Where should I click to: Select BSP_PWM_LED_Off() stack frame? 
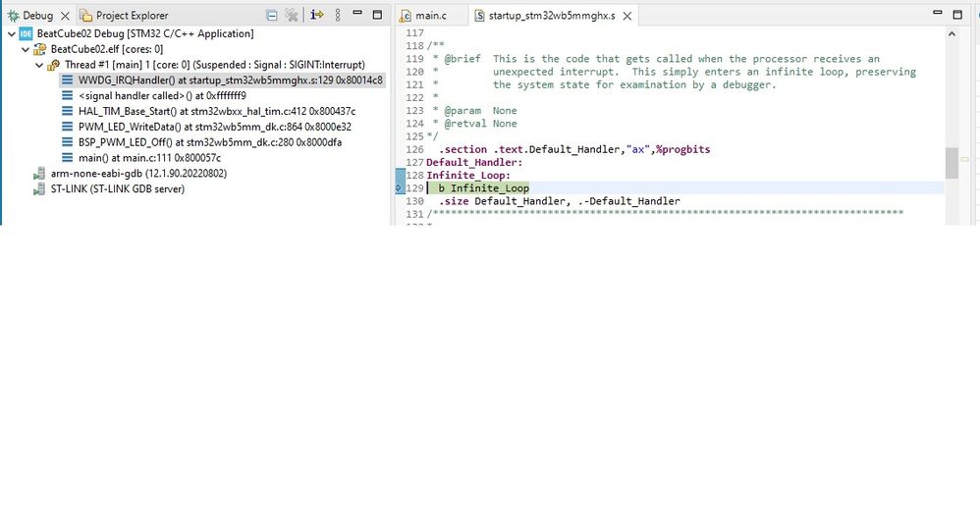pyautogui.click(x=209, y=142)
